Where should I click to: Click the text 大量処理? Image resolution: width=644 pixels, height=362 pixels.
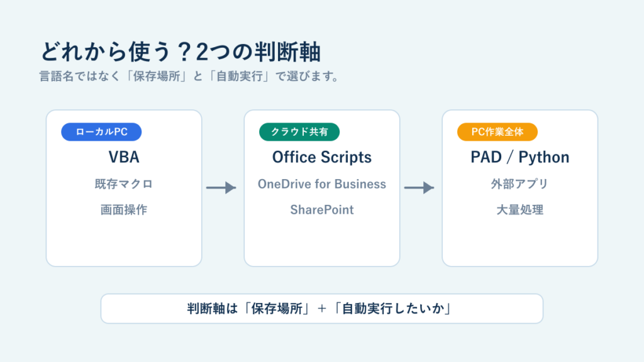pos(520,210)
